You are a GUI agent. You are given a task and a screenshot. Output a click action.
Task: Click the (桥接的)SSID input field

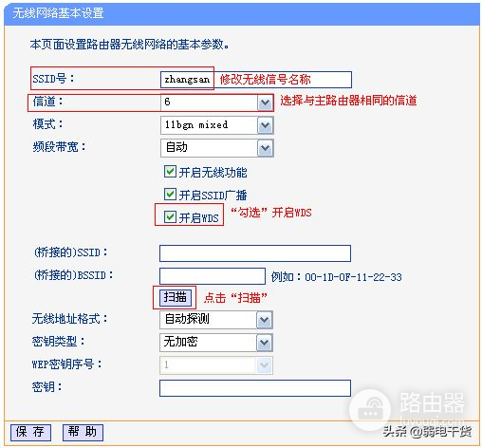(255, 253)
